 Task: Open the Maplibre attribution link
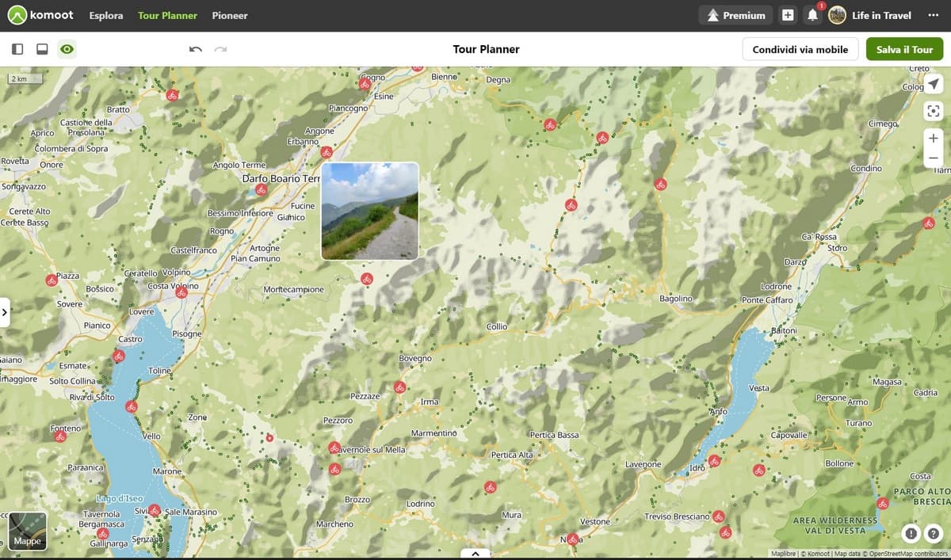783,554
